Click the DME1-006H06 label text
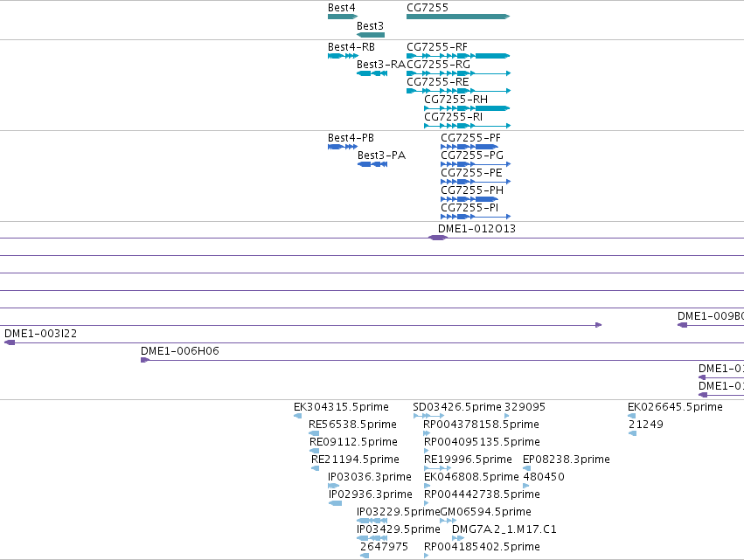Image resolution: width=744 pixels, height=560 pixels. tap(180, 351)
